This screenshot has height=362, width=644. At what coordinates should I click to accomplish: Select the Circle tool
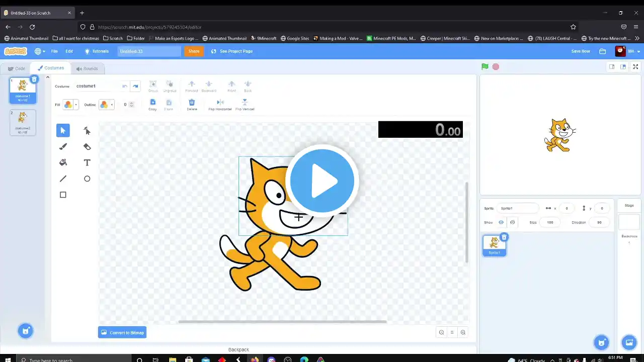pyautogui.click(x=87, y=179)
